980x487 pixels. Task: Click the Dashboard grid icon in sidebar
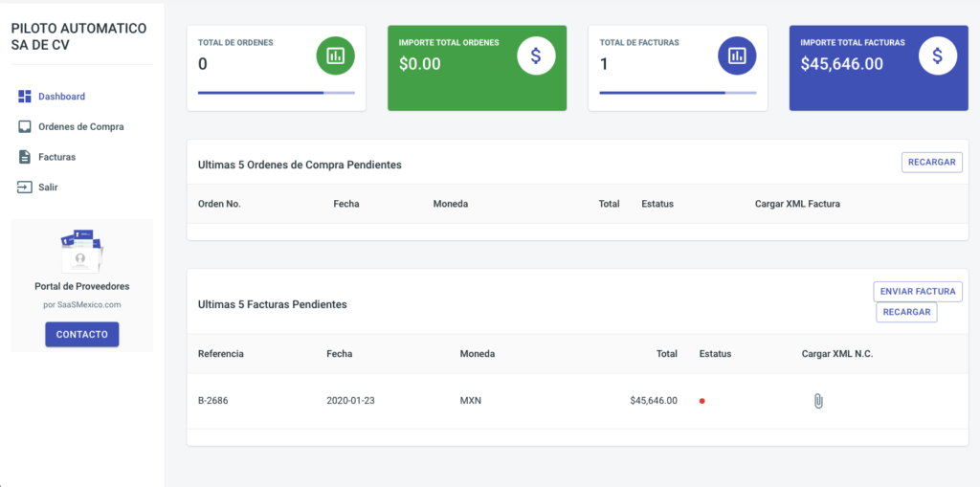point(24,97)
